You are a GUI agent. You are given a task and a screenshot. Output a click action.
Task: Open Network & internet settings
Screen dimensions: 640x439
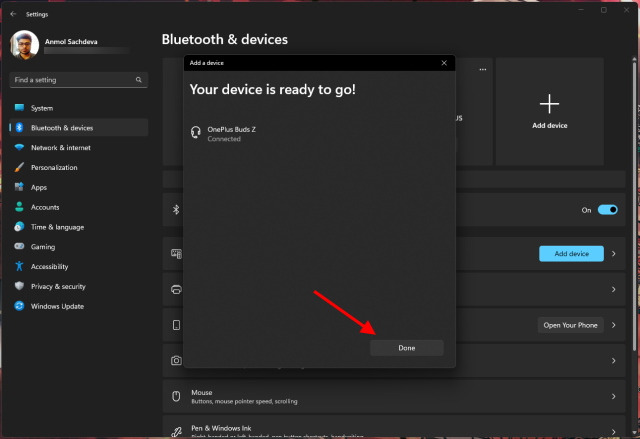click(78, 148)
